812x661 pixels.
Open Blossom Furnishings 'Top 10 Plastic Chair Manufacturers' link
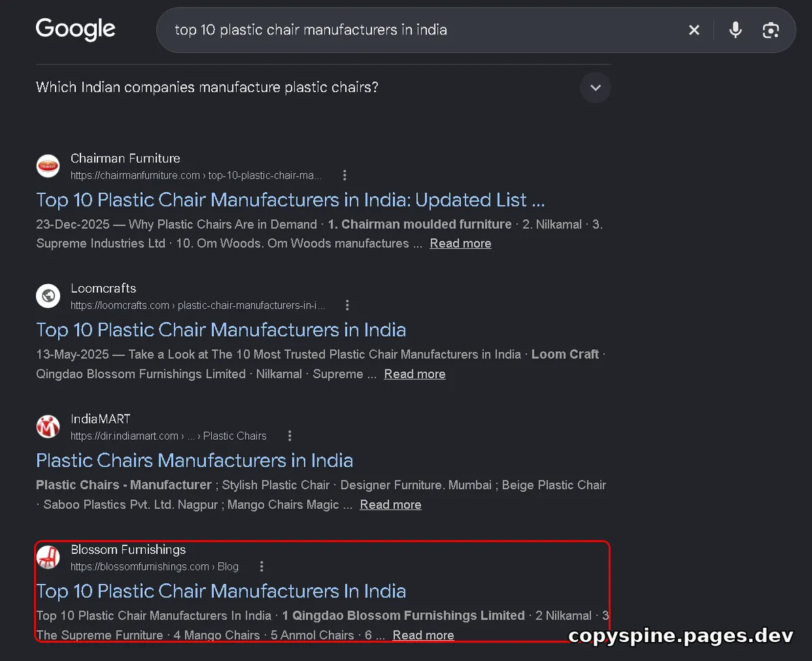click(x=221, y=591)
